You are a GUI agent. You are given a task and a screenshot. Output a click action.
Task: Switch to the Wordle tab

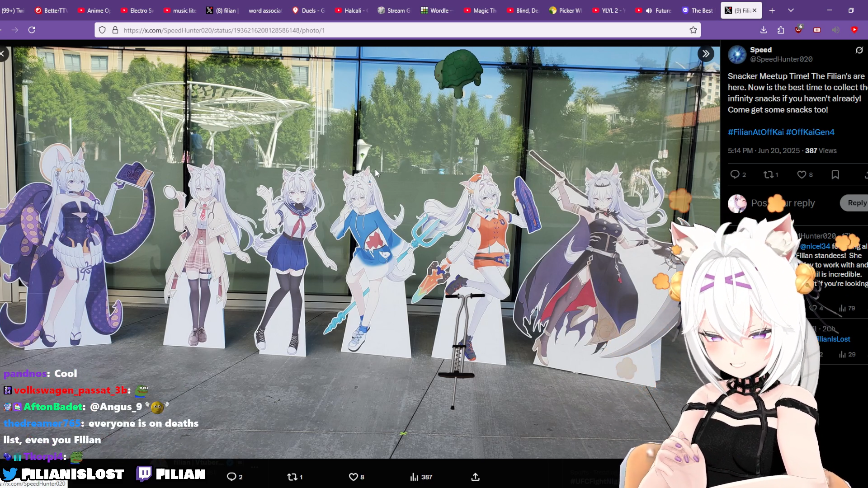(436, 10)
